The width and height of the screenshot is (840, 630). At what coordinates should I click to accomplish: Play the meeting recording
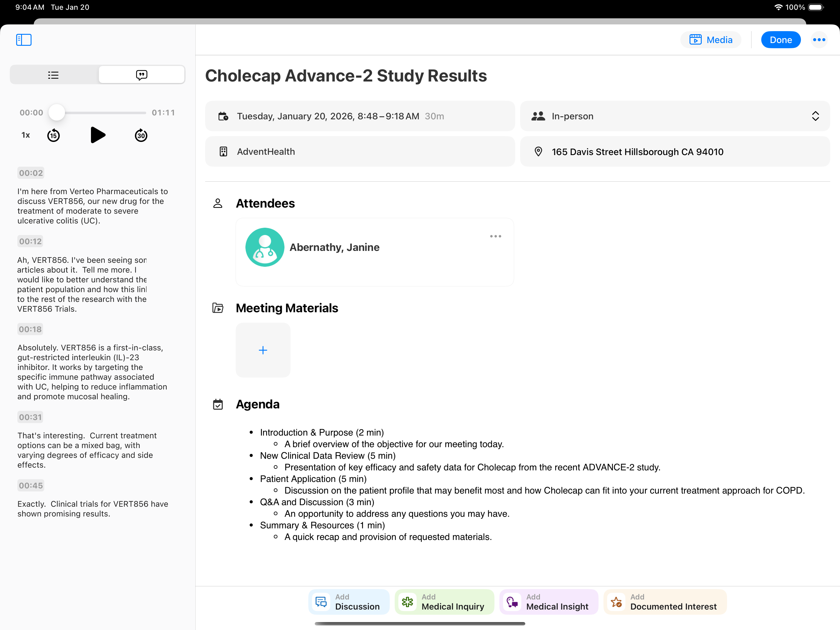coord(98,135)
